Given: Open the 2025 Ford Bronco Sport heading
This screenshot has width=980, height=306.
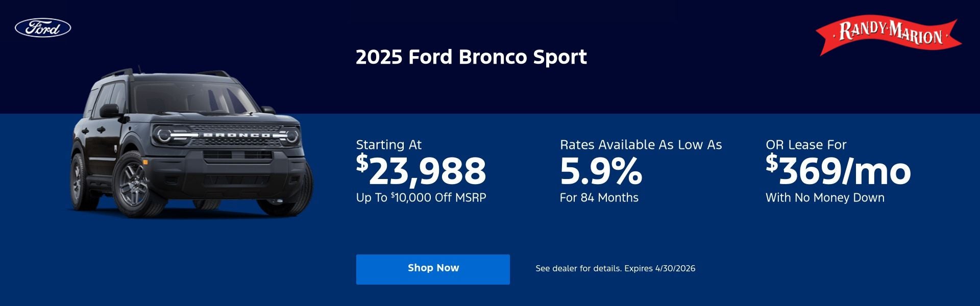Looking at the screenshot, I should 470,57.
